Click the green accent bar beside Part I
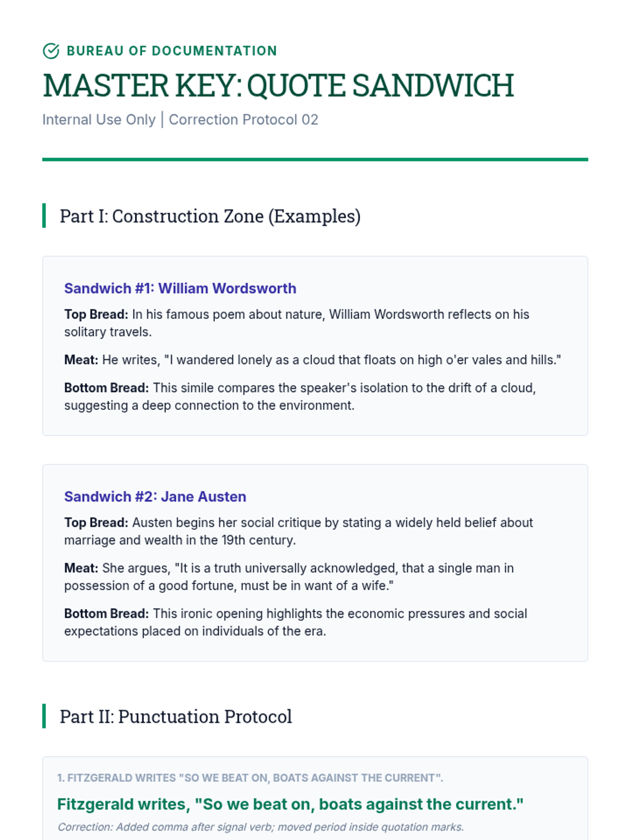The image size is (630, 840). [x=44, y=216]
